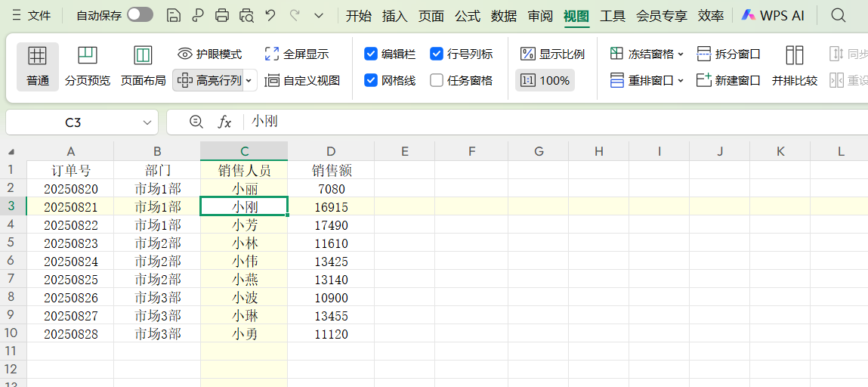Click cell containing 小勇
Viewport: 868px width, 387px height.
pyautogui.click(x=244, y=334)
